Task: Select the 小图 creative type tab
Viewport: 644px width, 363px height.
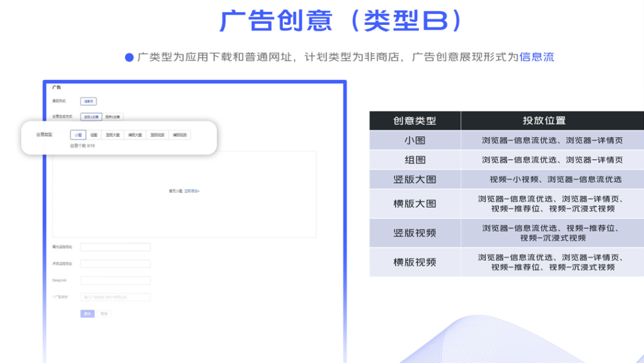Action: click(x=78, y=135)
